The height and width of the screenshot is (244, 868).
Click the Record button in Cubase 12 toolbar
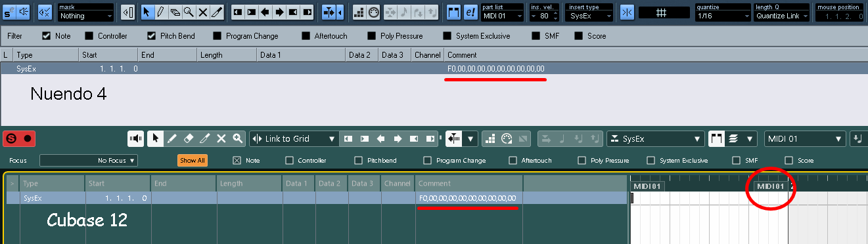tap(28, 139)
